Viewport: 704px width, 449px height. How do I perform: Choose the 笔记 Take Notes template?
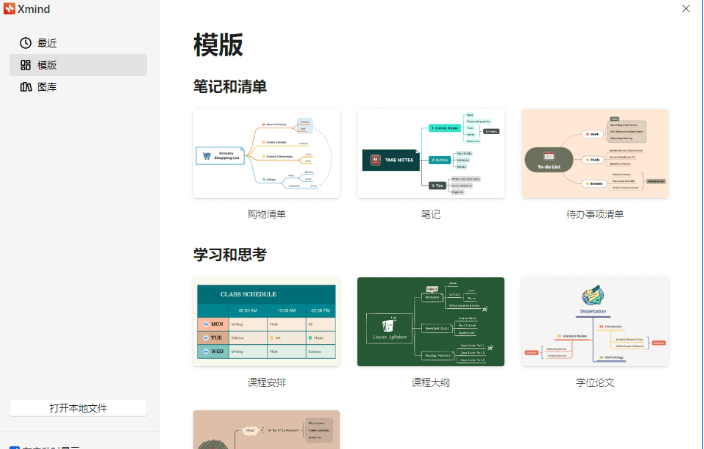point(431,154)
